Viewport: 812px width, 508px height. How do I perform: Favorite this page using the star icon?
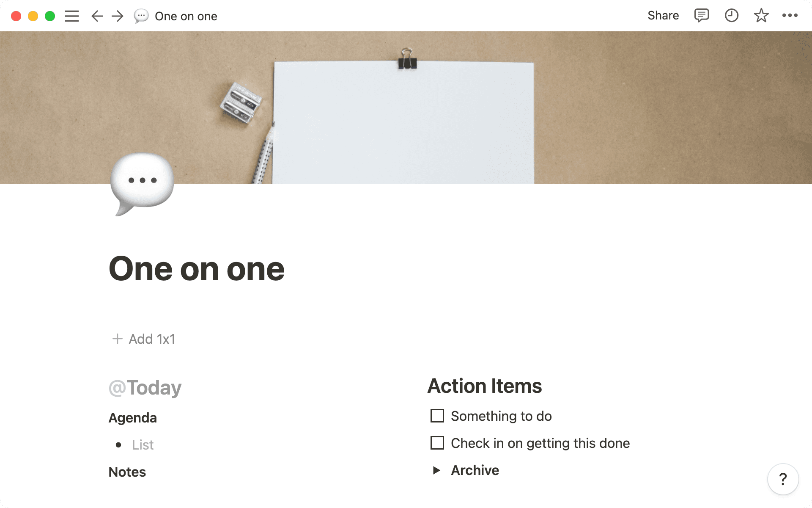(761, 16)
